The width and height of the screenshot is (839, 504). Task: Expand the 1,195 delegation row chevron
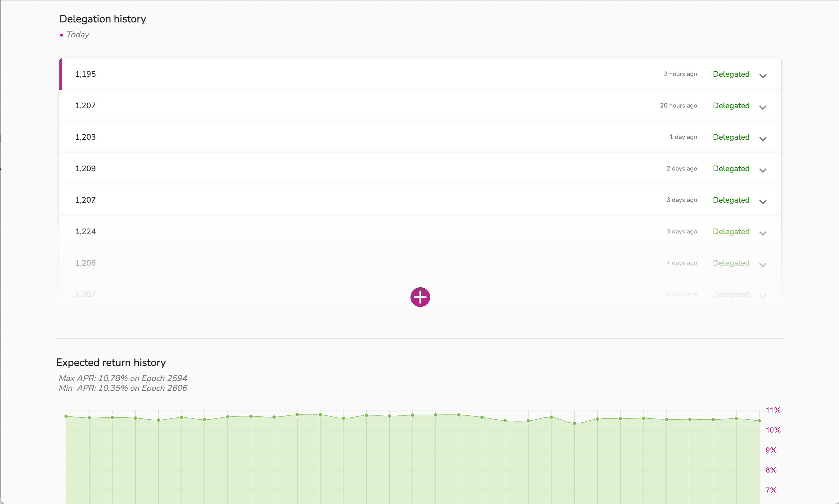(763, 76)
